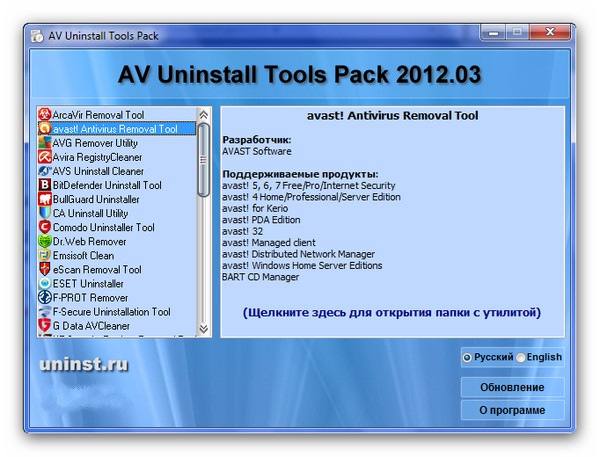
Task: Click the ArcaVir Removal Tool icon
Action: tap(44, 115)
